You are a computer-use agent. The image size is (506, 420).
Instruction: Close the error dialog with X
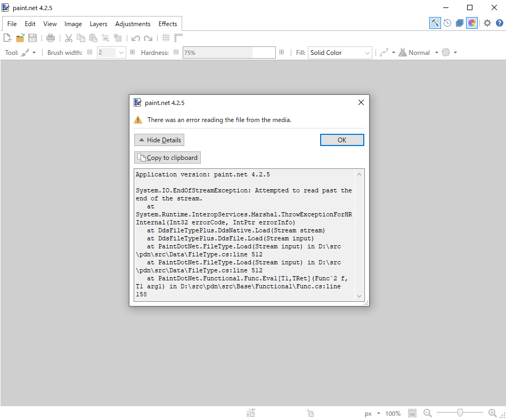click(361, 102)
